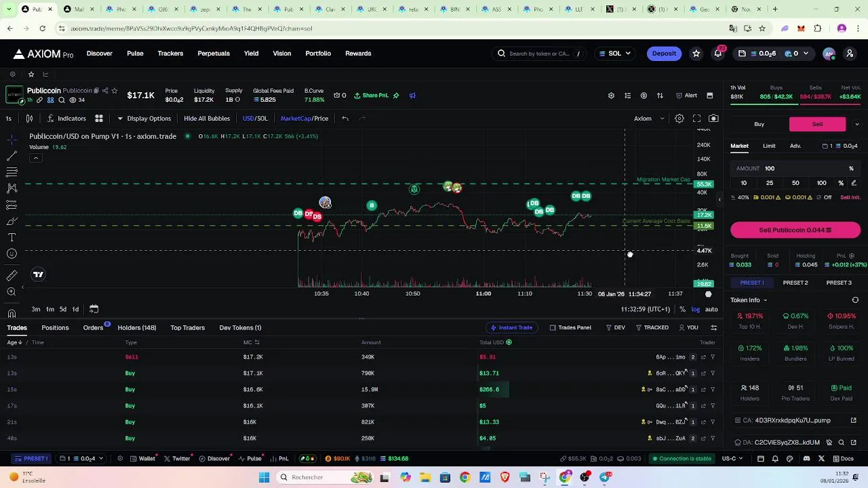Open the watchlist star in header

click(x=696, y=54)
